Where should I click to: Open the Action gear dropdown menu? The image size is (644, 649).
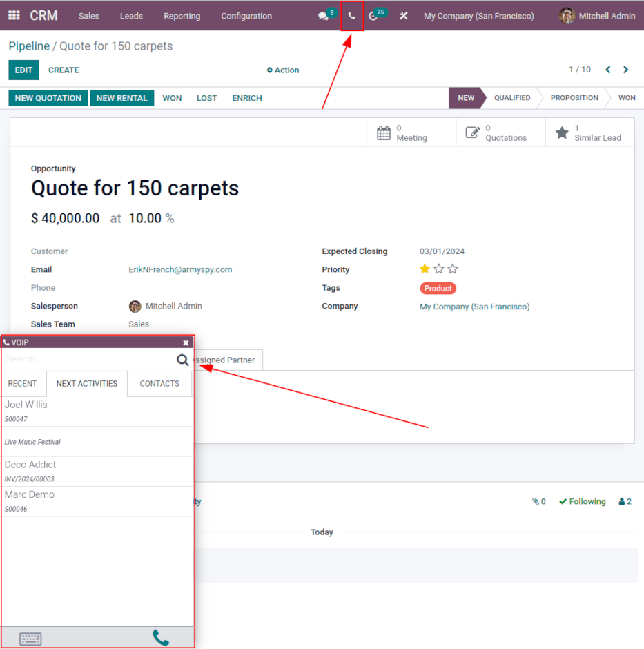coord(282,70)
